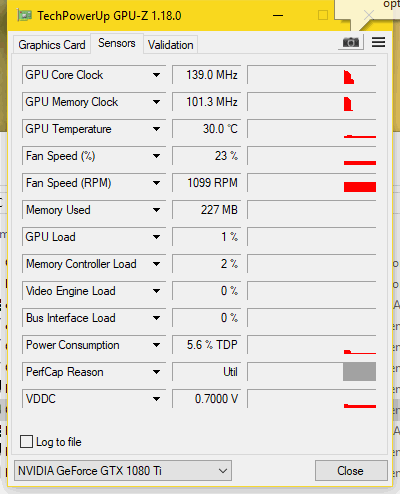The width and height of the screenshot is (400, 494).
Task: Click the PerfCap Reason gray graph bar
Action: pyautogui.click(x=359, y=372)
